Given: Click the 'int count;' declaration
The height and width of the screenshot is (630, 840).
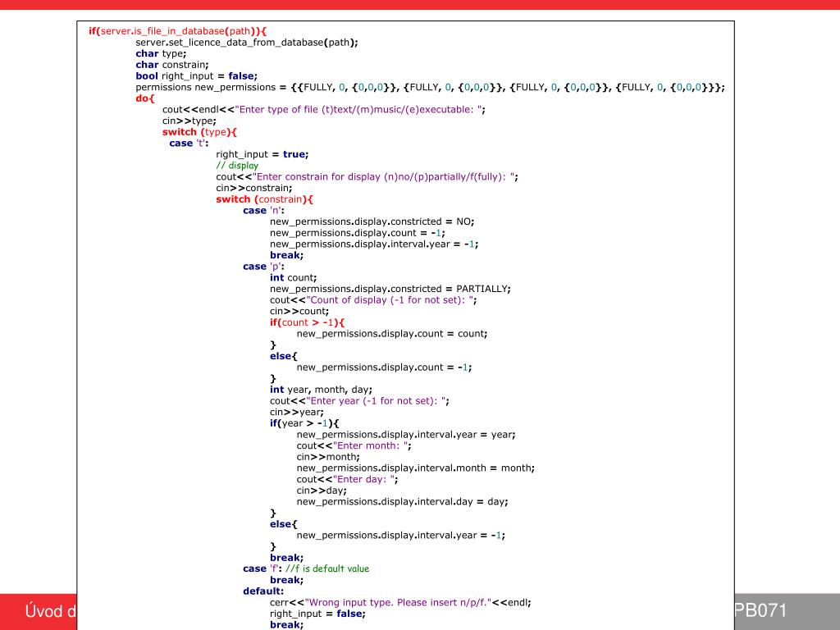Looking at the screenshot, I should [293, 277].
